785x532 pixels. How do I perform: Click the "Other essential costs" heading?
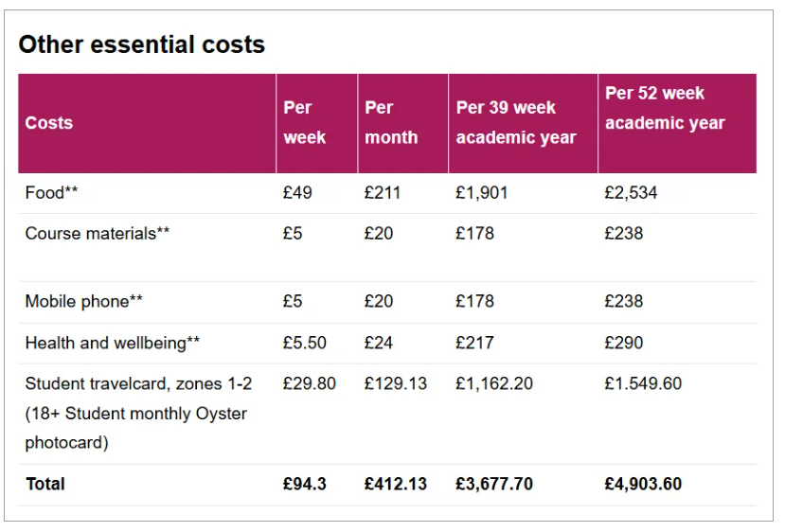tap(141, 44)
